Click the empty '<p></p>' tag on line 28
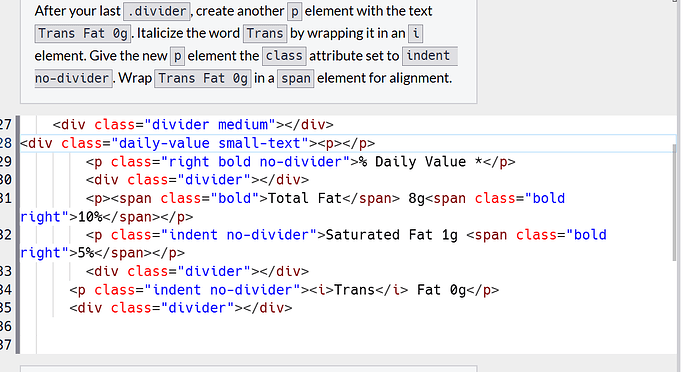The height and width of the screenshot is (372, 690). click(346, 143)
